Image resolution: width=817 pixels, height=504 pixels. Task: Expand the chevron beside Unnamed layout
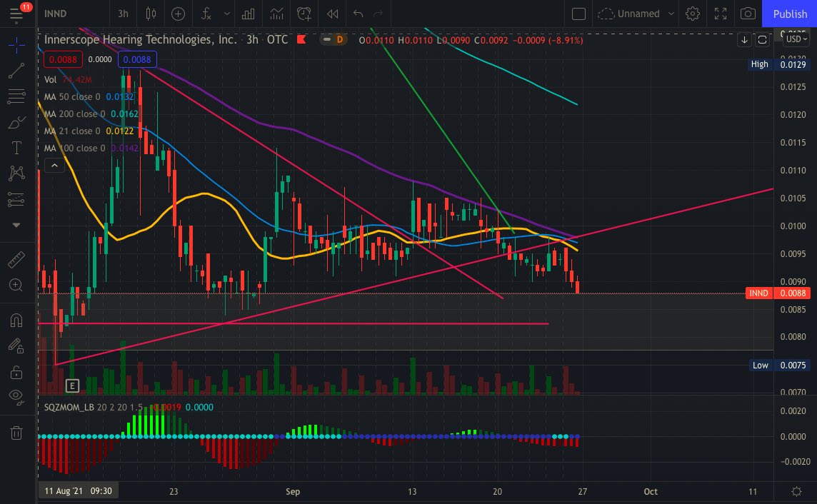(671, 14)
